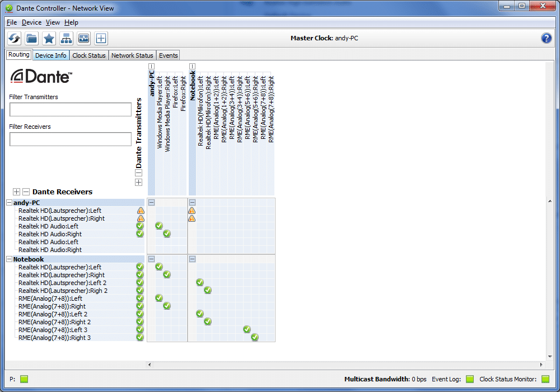Screen dimensions: 560x392
Task: Open the Device menu
Action: point(31,22)
